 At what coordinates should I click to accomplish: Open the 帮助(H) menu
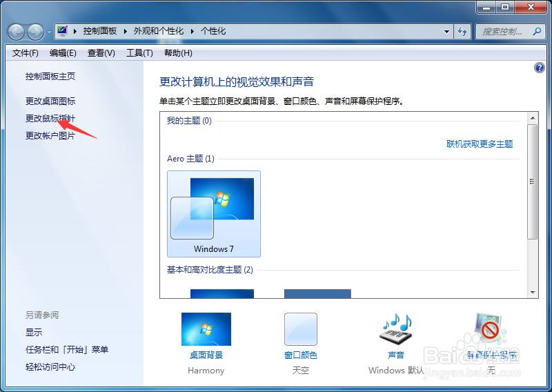pos(178,53)
